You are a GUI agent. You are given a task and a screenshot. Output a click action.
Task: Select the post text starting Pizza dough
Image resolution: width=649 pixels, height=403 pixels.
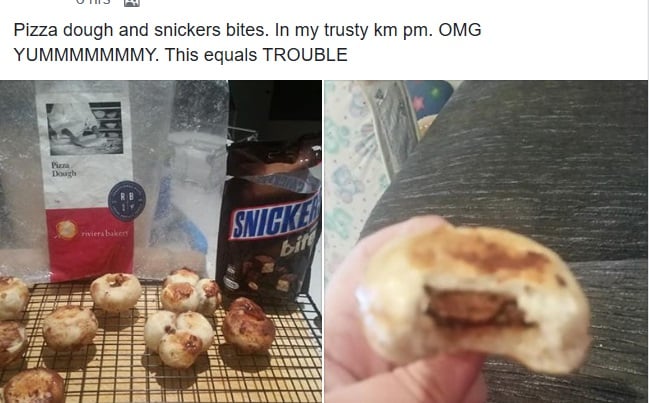pyautogui.click(x=247, y=42)
